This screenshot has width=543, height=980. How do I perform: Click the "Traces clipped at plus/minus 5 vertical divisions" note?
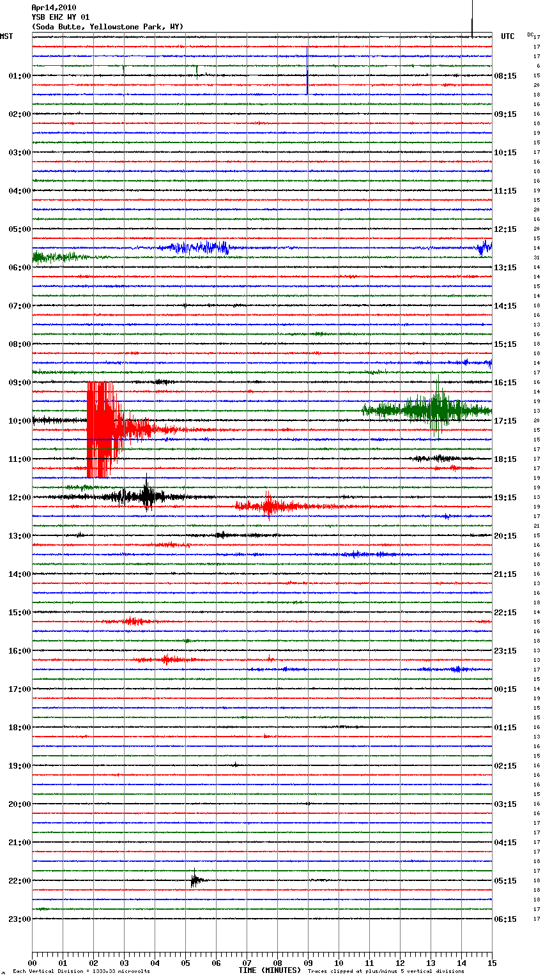pos(386,972)
